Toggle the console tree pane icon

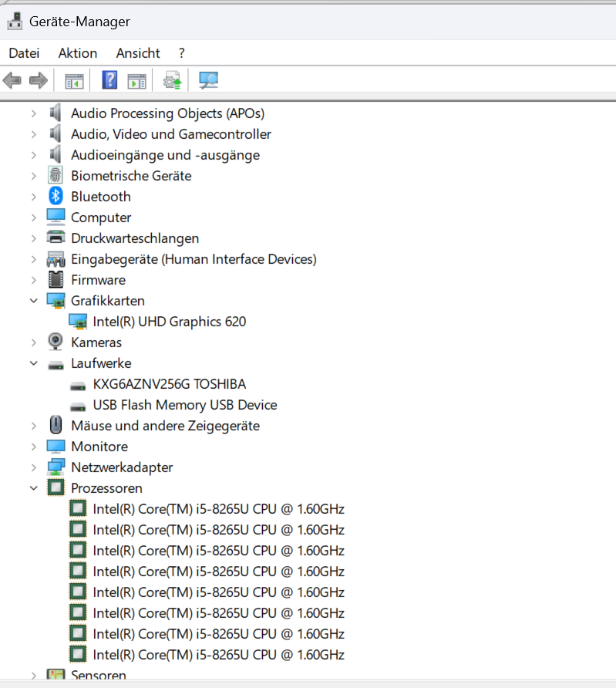pyautogui.click(x=74, y=81)
